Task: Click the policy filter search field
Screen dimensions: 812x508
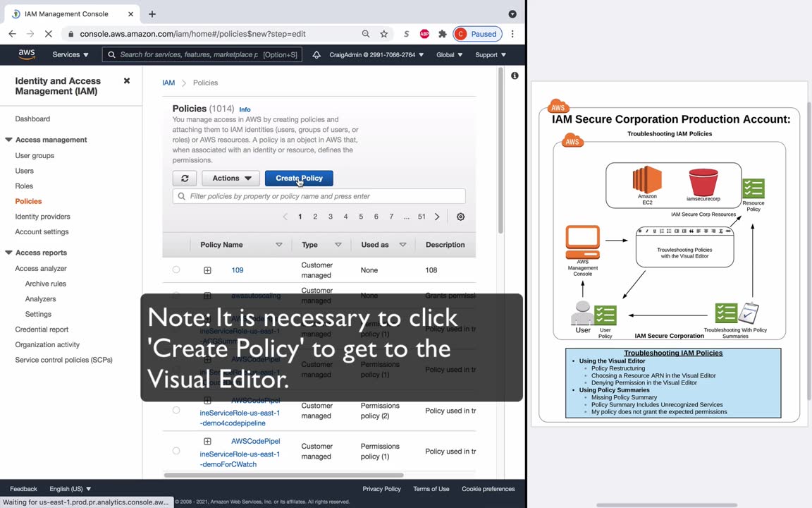Action: tap(319, 196)
